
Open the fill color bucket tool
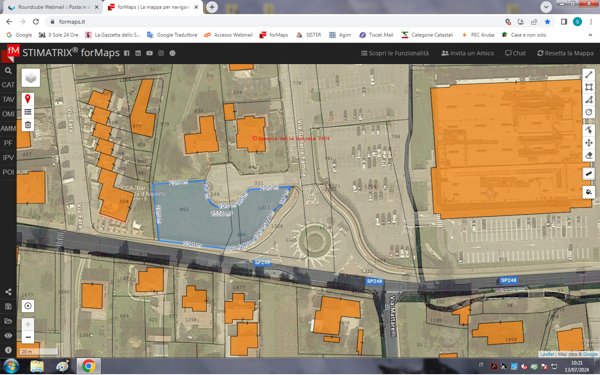589,191
